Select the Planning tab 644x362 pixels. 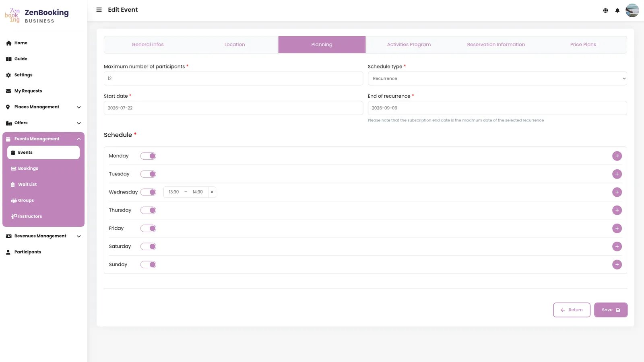(322, 45)
